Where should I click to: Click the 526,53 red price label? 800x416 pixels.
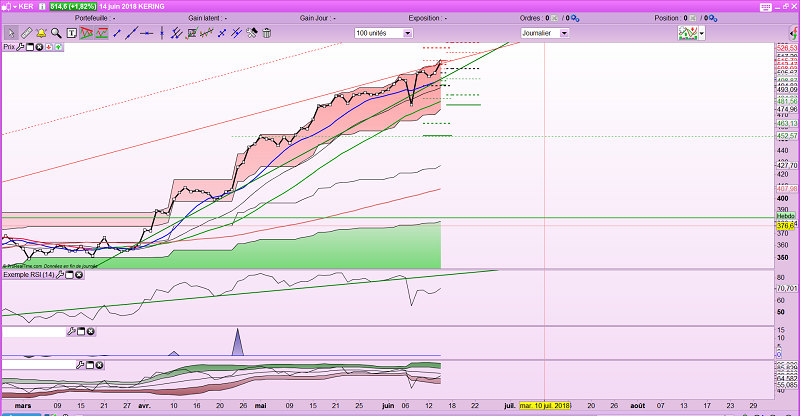[787, 48]
